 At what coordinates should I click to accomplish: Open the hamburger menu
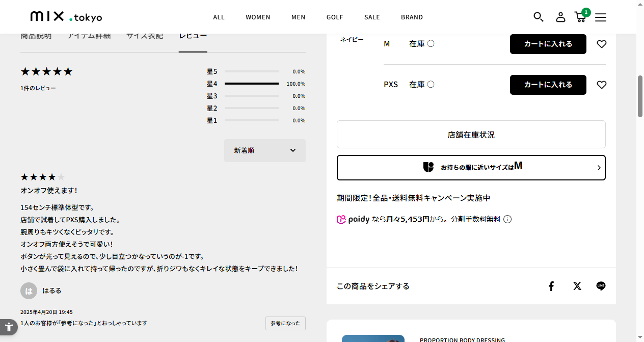point(601,17)
